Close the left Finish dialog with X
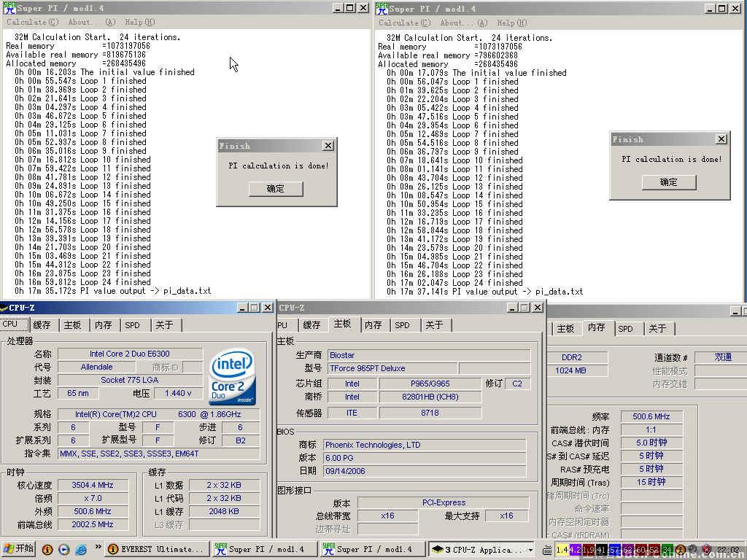This screenshot has height=560, width=747. 328,146
